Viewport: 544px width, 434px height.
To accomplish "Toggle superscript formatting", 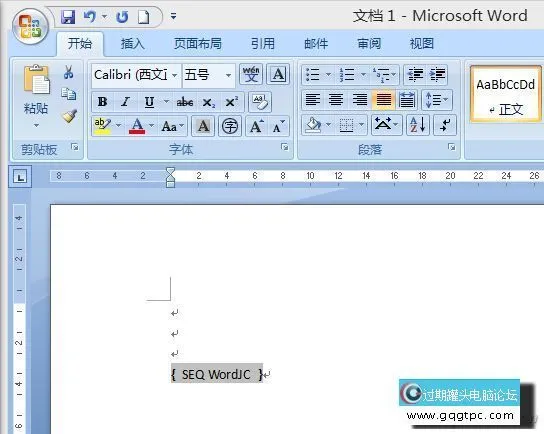I will pyautogui.click(x=232, y=102).
